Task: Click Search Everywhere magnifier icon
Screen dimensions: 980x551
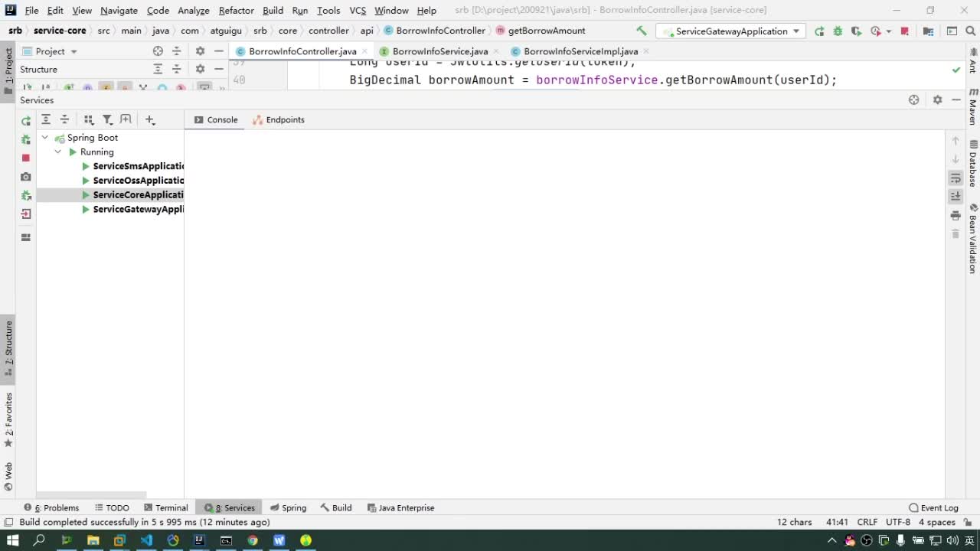Action: click(x=970, y=31)
